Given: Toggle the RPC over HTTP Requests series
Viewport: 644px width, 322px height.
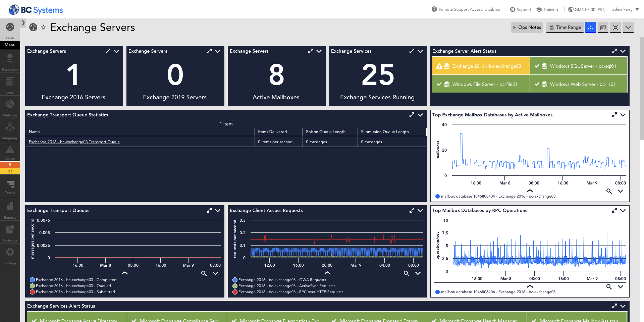Looking at the screenshot, I should tap(288, 292).
